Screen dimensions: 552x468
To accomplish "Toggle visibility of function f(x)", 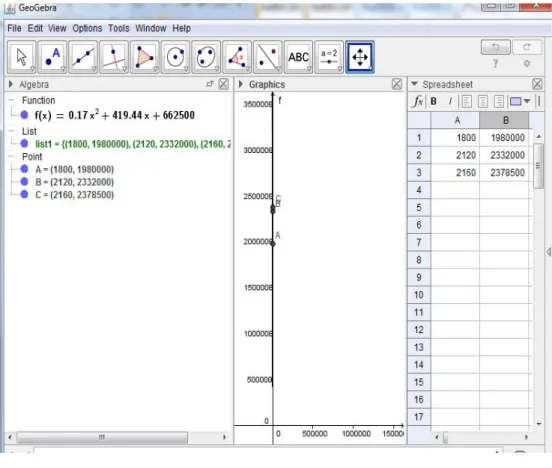I will pyautogui.click(x=24, y=115).
